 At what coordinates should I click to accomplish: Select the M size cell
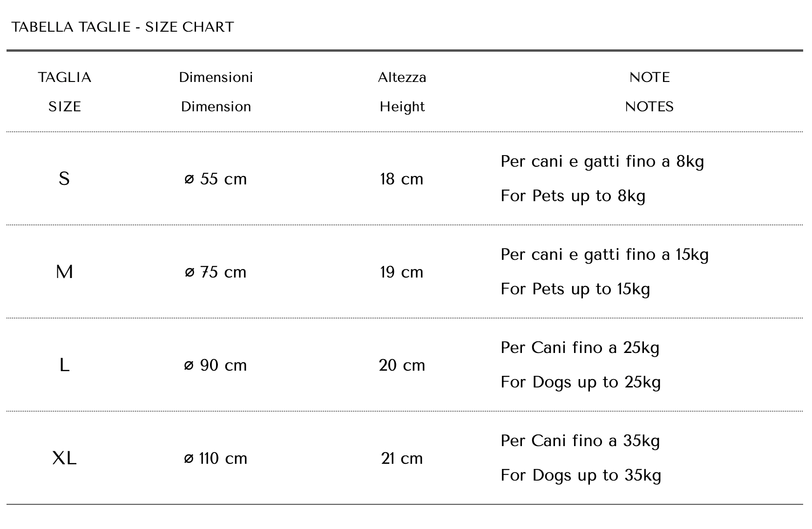(64, 272)
